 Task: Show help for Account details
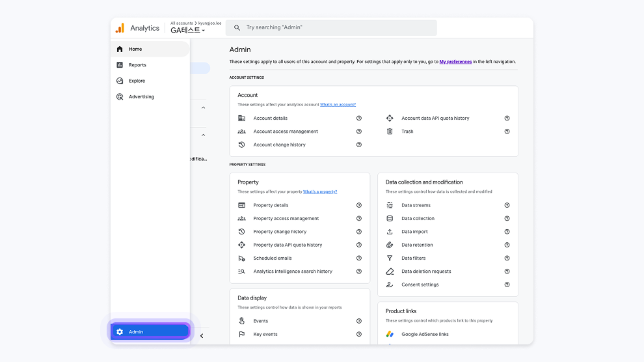[359, 118]
